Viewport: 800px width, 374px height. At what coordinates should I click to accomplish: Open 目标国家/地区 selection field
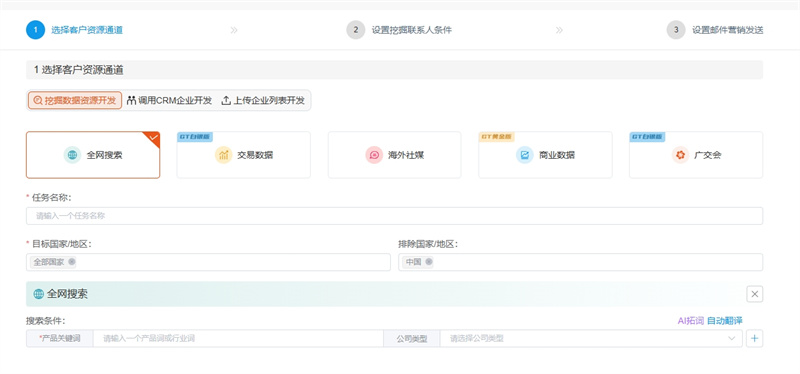click(x=208, y=262)
